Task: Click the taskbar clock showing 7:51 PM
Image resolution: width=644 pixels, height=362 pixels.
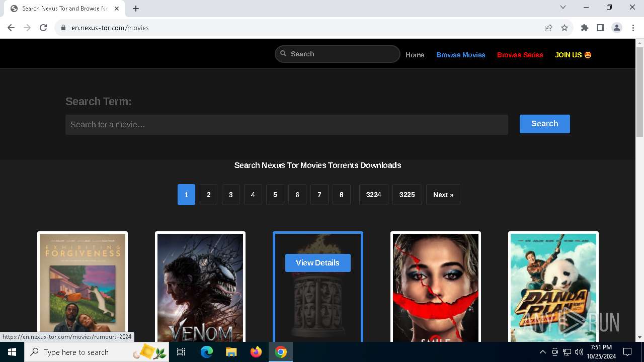Action: (601, 352)
